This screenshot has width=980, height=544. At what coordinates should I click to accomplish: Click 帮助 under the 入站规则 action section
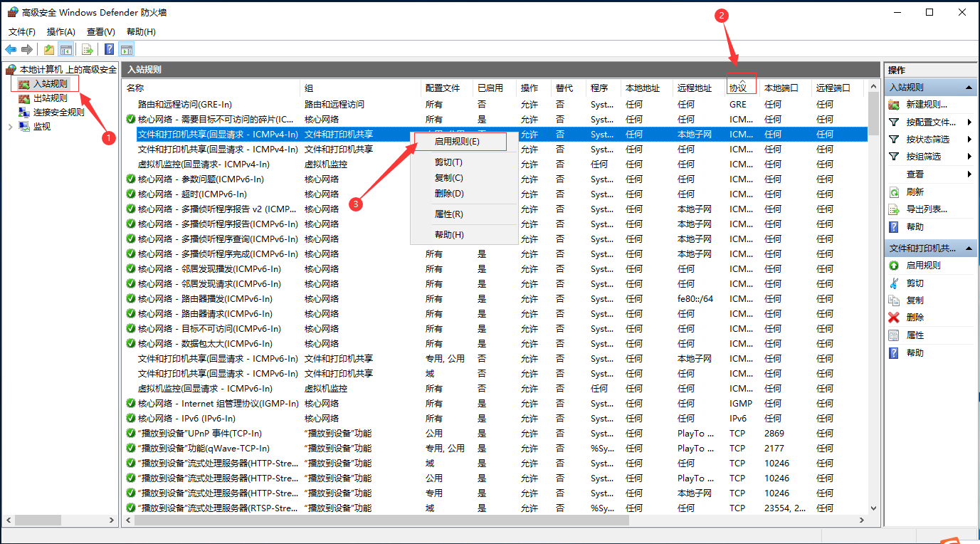[915, 227]
